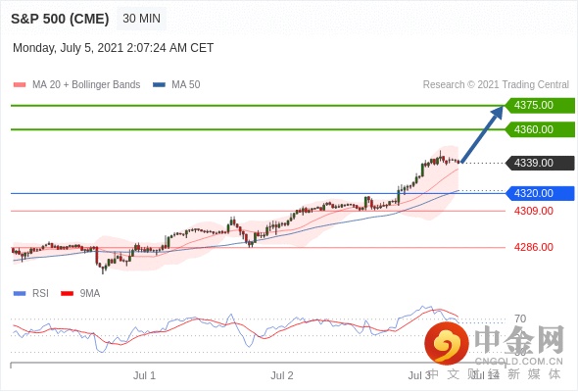Click the MA 50 legend blue swatch

pos(160,85)
